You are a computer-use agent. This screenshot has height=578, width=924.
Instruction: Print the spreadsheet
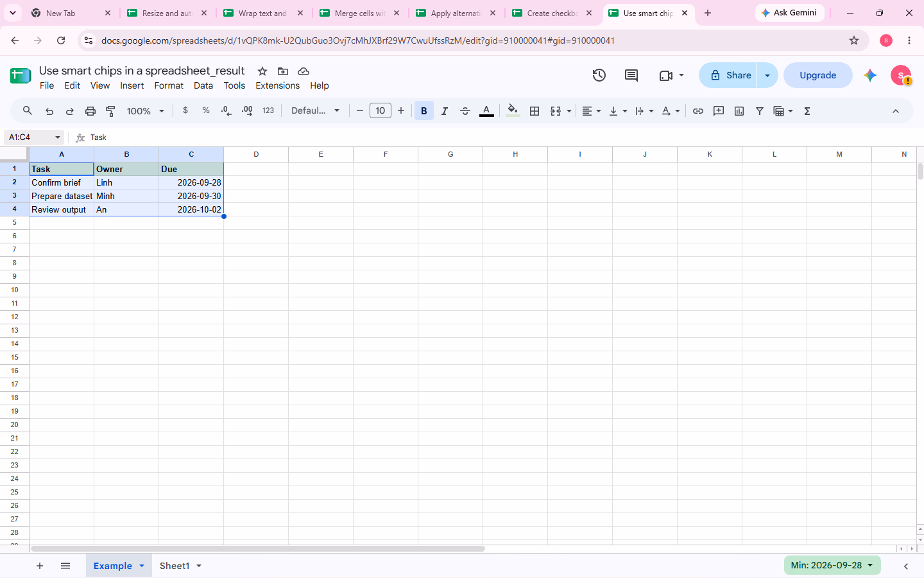[90, 111]
